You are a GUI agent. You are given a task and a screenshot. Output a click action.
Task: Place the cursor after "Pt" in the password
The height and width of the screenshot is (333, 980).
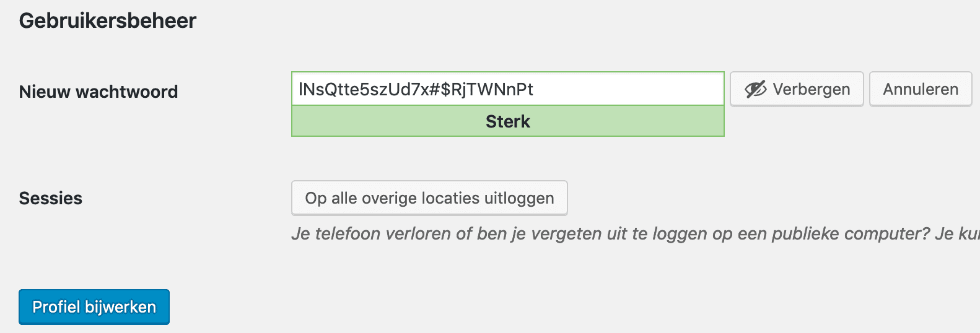(534, 90)
